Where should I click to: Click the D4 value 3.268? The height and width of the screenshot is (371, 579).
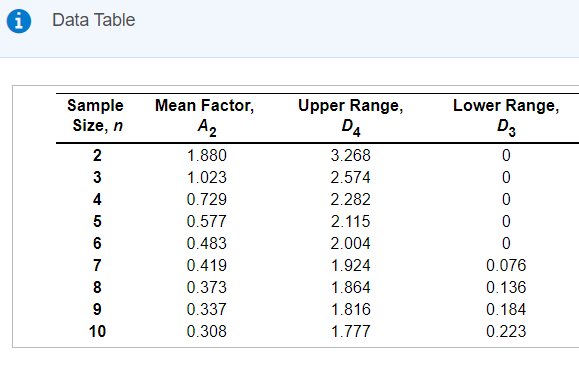click(350, 155)
